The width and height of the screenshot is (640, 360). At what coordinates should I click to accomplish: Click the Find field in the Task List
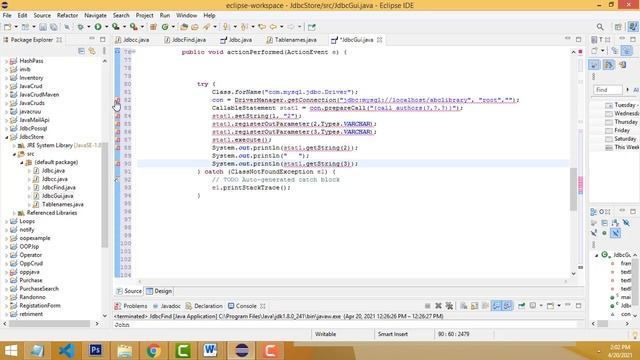[607, 90]
